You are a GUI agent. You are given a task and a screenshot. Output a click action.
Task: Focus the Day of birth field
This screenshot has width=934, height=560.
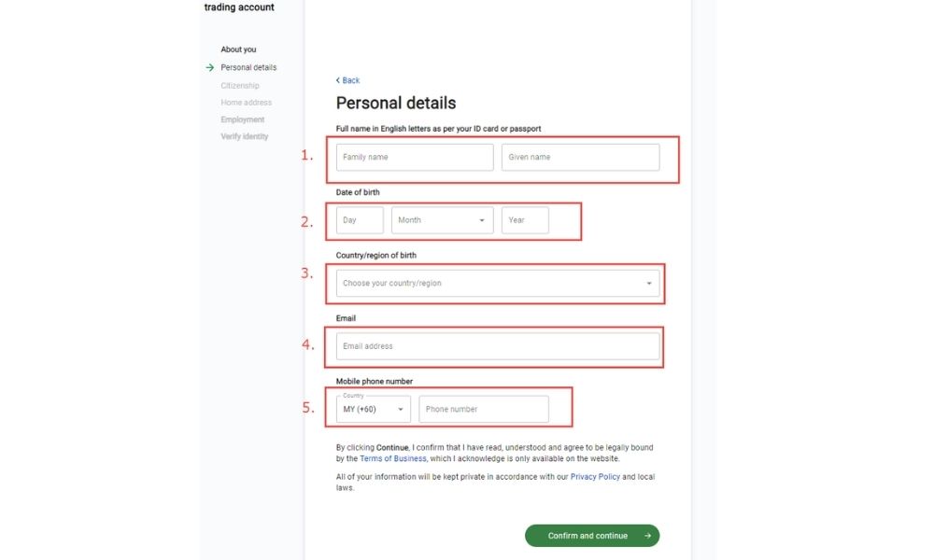(360, 220)
